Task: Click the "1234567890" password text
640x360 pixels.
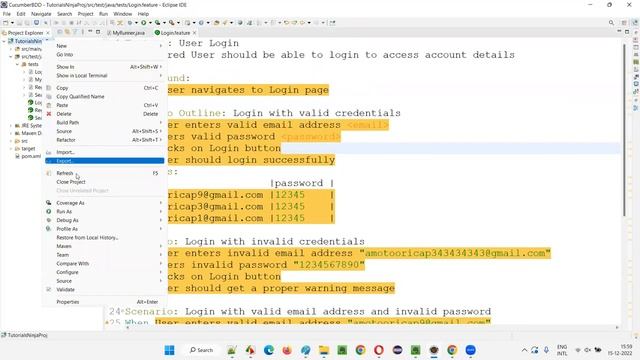Action: 329,265
